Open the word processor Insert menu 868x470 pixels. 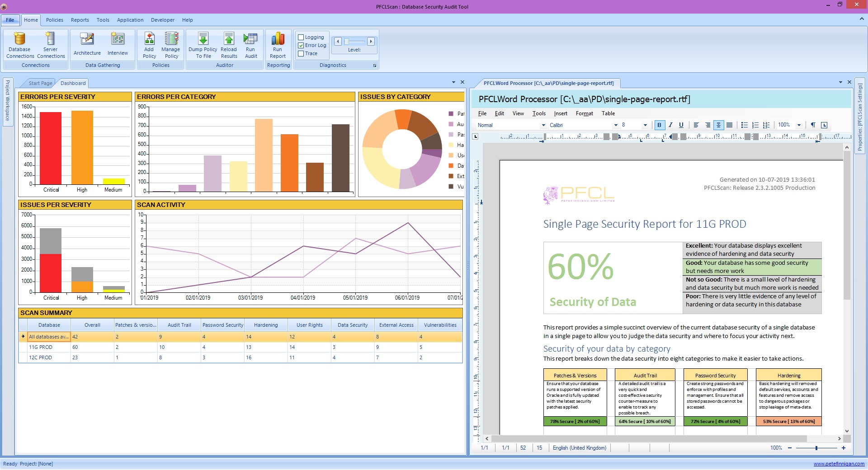561,113
